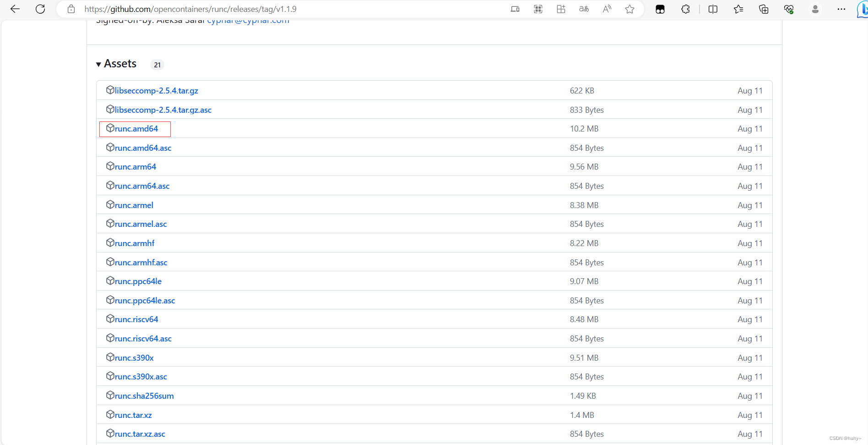Screen dimensions: 868x445
Task: Select the 9.07 MB size text
Action: point(584,281)
